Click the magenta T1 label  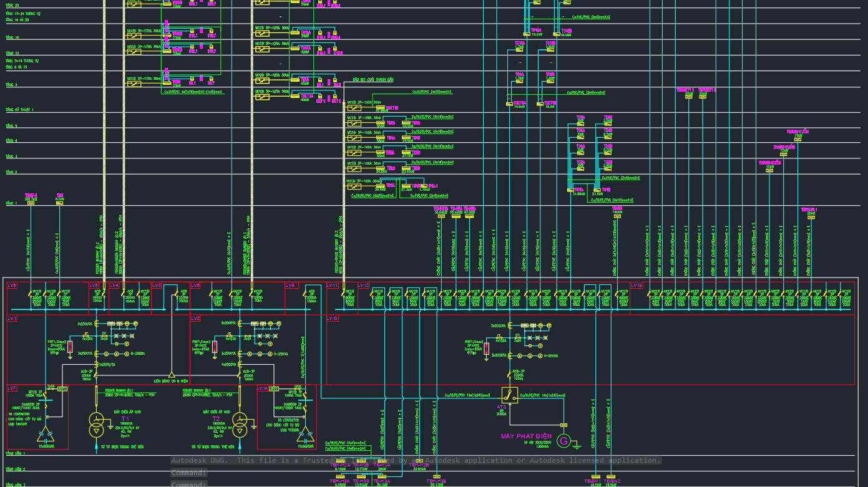(125, 418)
